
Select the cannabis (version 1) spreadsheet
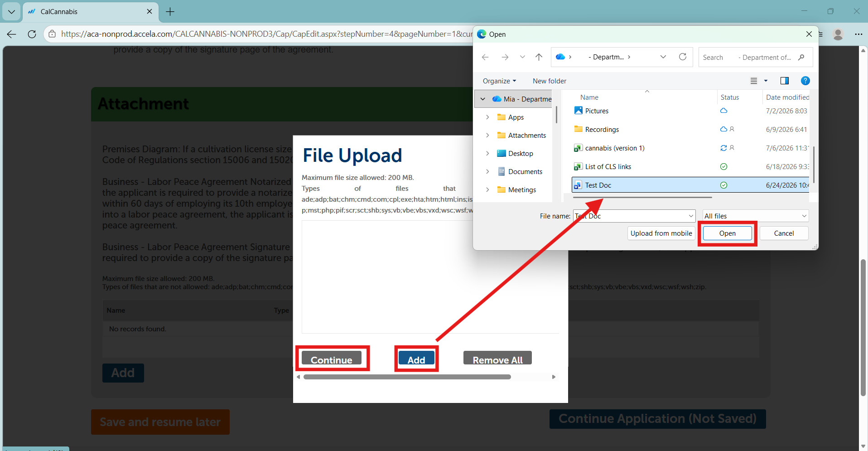tap(690, 148)
